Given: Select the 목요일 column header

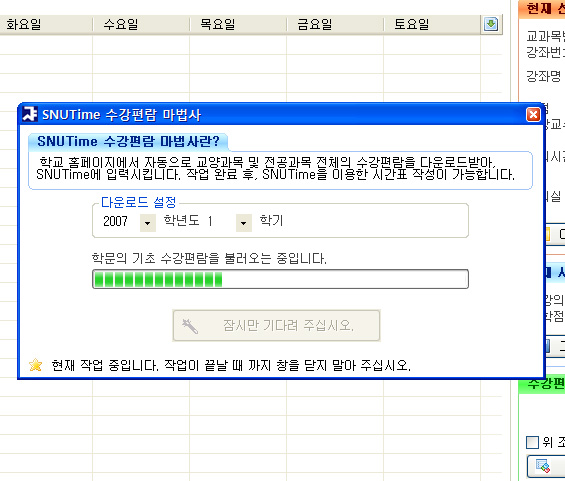Looking at the screenshot, I should click(x=238, y=25).
